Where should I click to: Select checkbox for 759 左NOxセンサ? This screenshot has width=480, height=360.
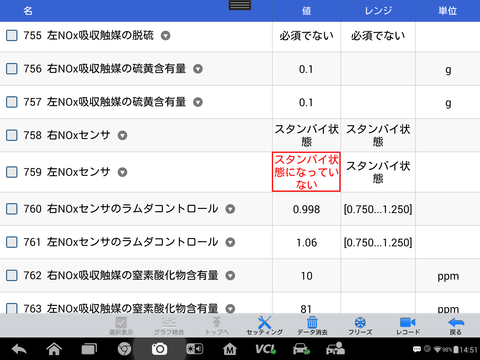tap(12, 172)
